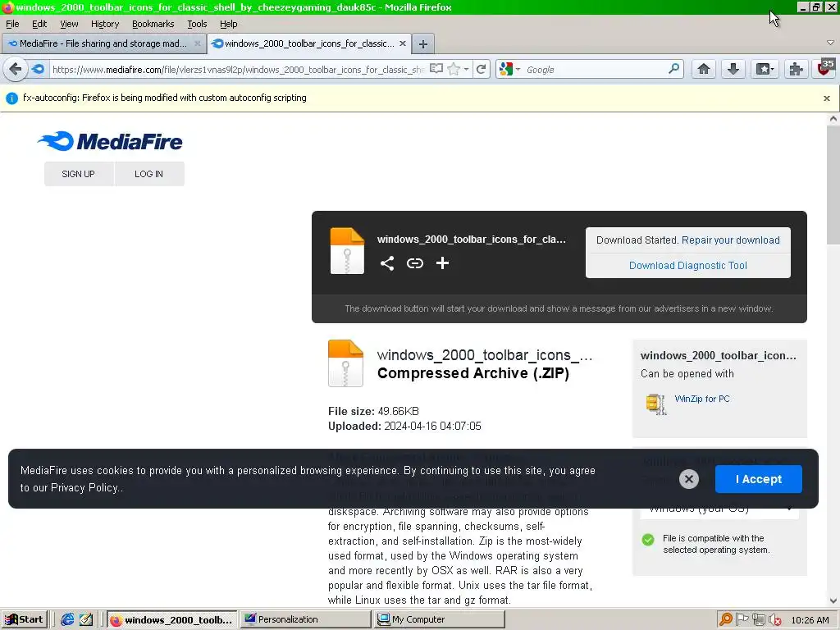Click the ZIP file icon in dark banner
Viewport: 840px width, 630px height.
pyautogui.click(x=347, y=251)
